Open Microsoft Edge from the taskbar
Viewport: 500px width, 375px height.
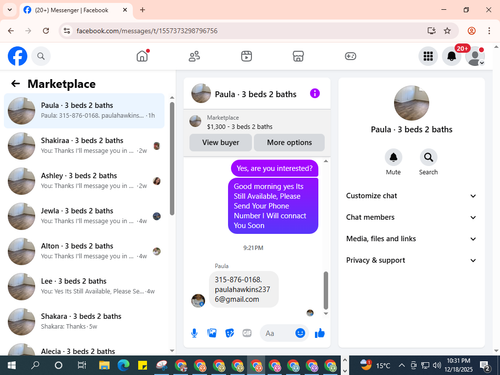pos(123,366)
